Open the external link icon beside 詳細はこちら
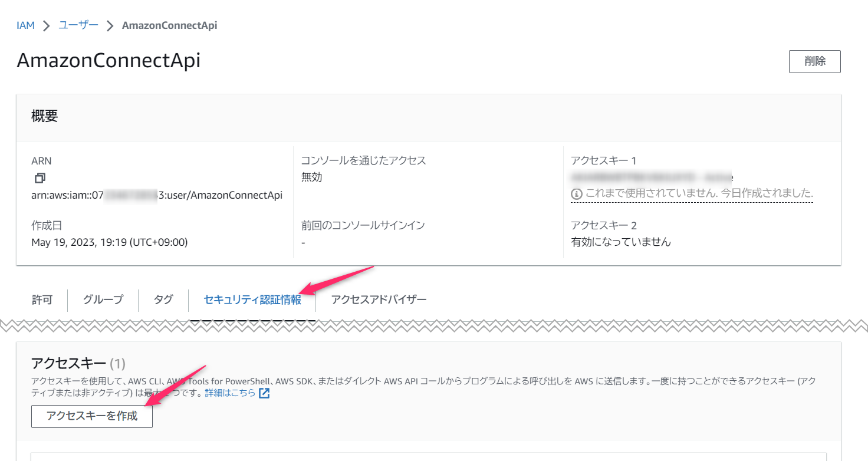This screenshot has height=461, width=868. pos(264,393)
